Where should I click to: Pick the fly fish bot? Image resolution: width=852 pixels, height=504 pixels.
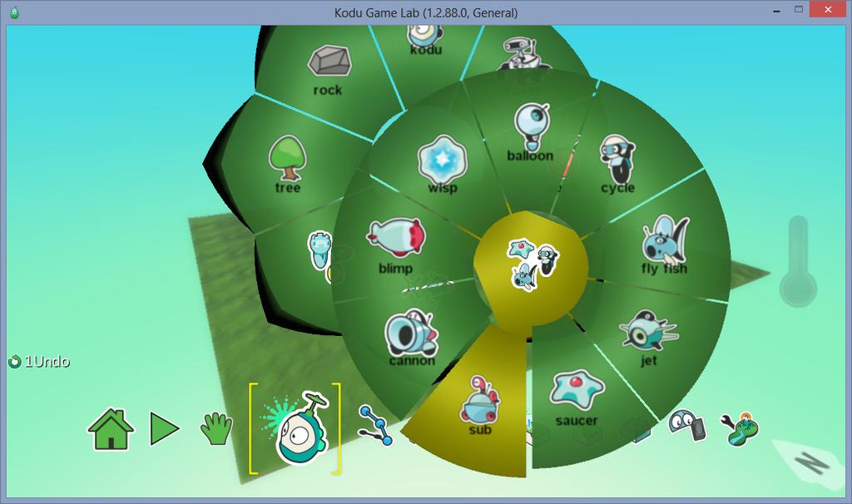[x=665, y=240]
